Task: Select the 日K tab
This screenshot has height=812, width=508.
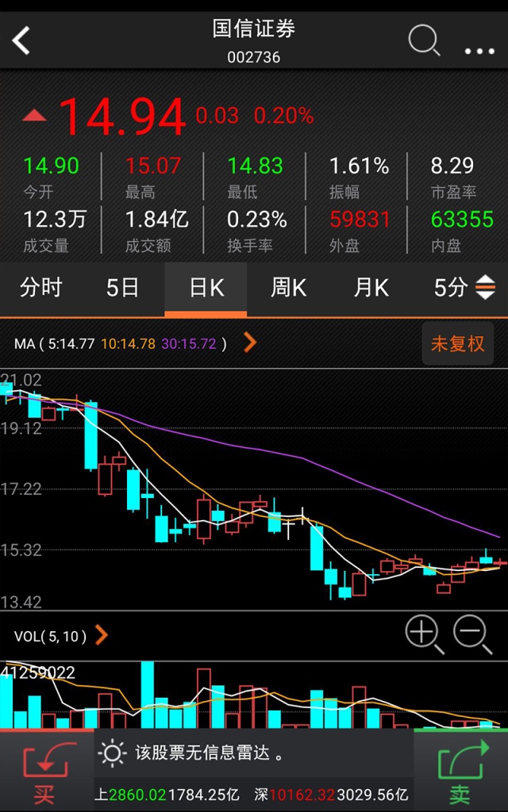Action: click(x=206, y=288)
